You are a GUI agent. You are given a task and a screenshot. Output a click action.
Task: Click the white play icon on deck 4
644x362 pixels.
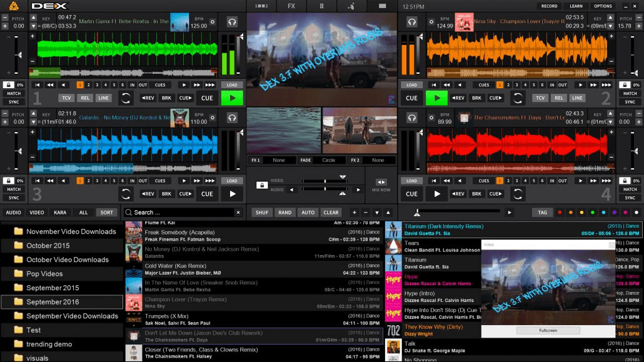coord(436,194)
